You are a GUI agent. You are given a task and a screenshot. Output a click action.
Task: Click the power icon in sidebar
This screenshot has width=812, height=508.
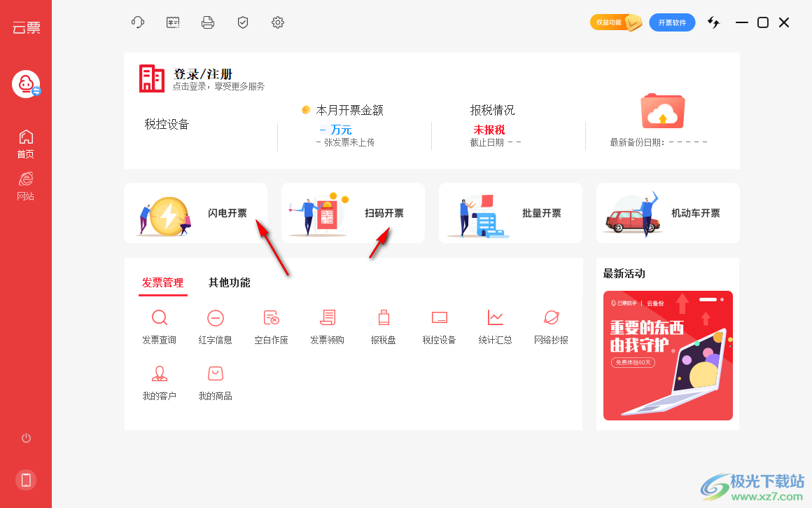click(x=26, y=438)
